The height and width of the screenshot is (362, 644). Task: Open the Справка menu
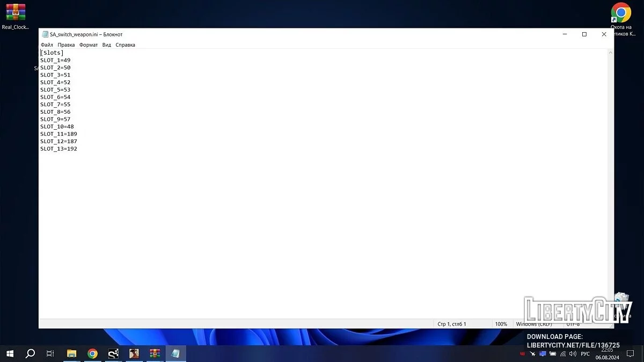click(125, 45)
